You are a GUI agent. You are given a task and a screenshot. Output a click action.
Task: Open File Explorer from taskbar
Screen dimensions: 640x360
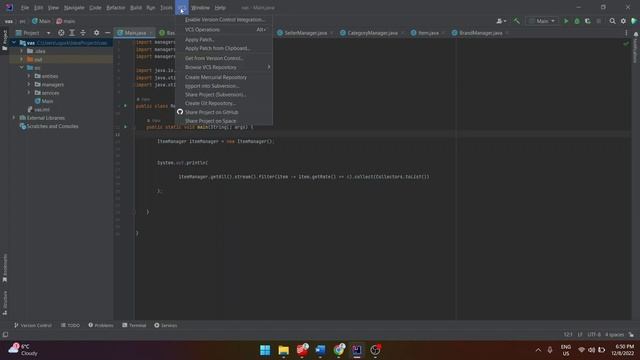pyautogui.click(x=283, y=350)
